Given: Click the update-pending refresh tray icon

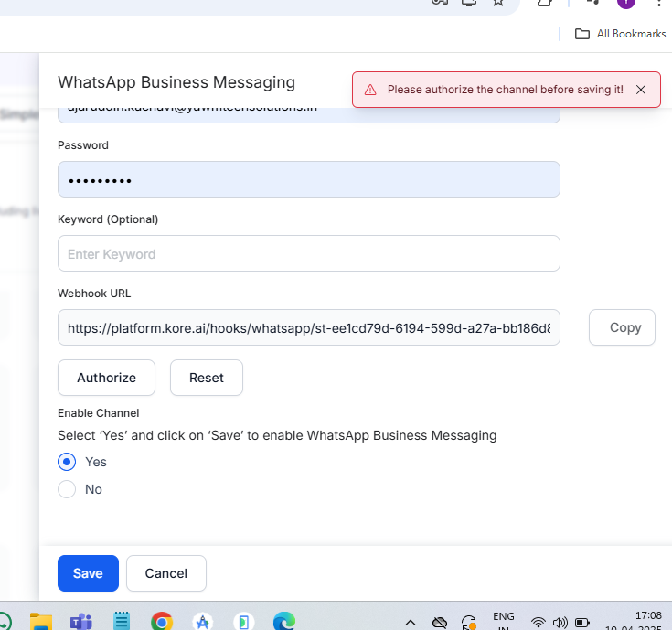Looking at the screenshot, I should click(x=469, y=623).
